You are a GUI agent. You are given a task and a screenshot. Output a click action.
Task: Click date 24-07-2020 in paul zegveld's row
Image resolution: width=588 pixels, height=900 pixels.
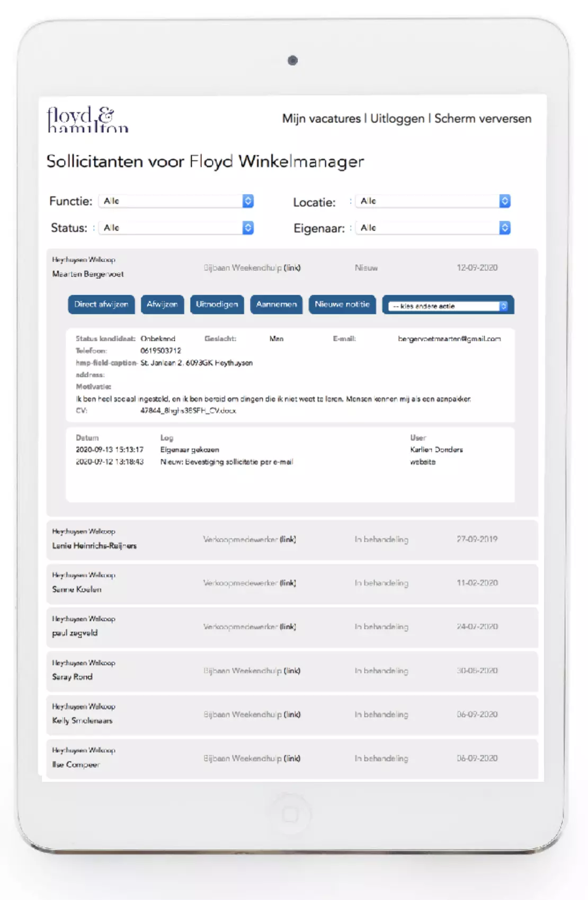(477, 627)
